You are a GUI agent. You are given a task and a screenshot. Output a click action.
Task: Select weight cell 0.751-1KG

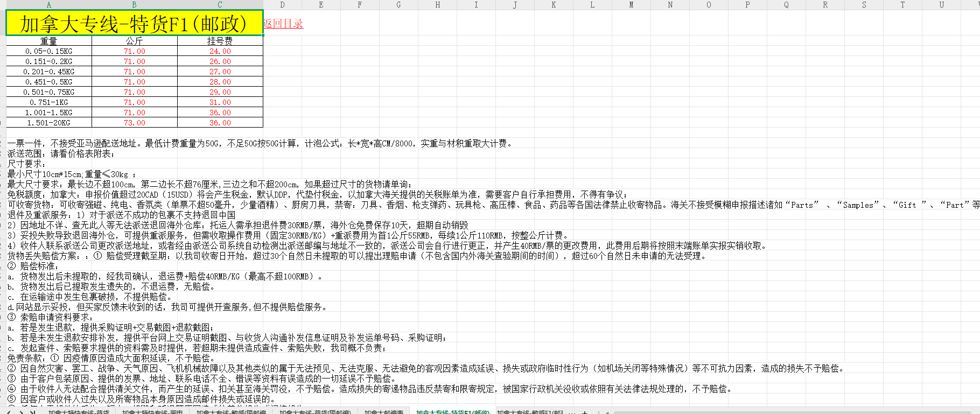49,102
